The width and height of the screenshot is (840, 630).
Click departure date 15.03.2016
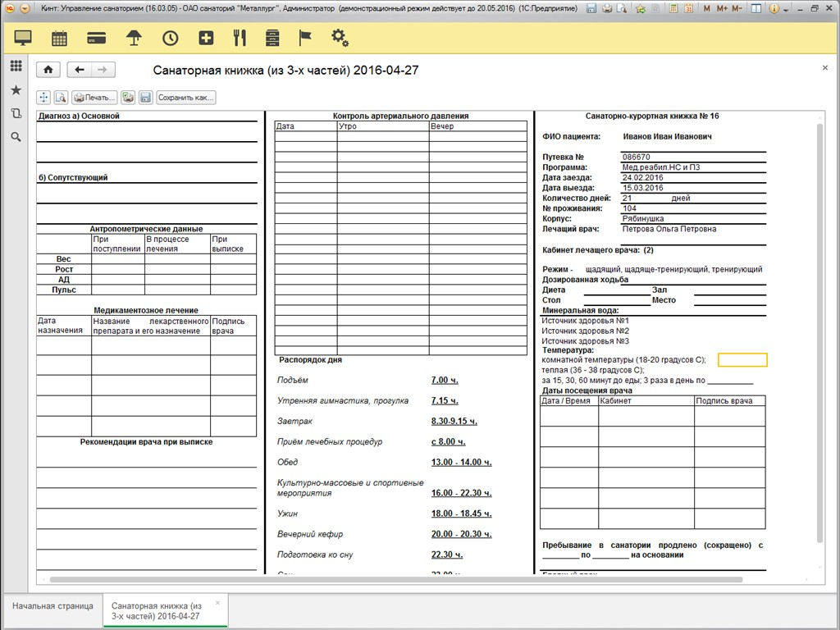pos(642,188)
